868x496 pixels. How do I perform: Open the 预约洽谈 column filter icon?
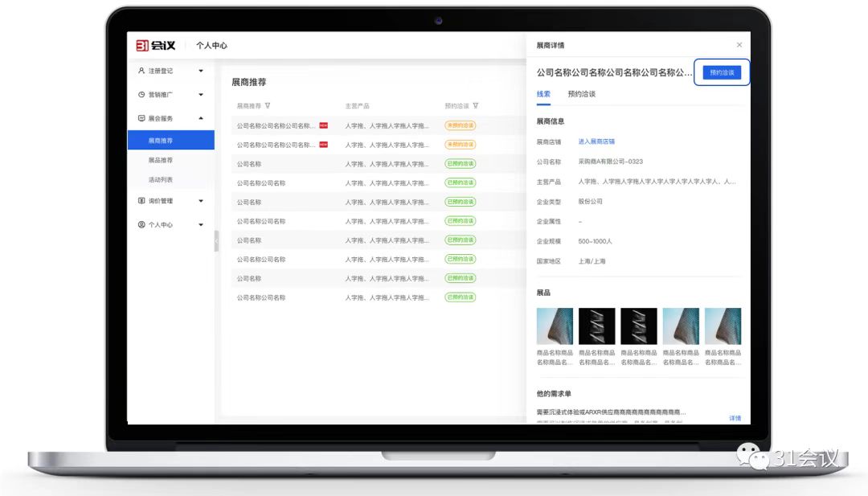tap(476, 106)
